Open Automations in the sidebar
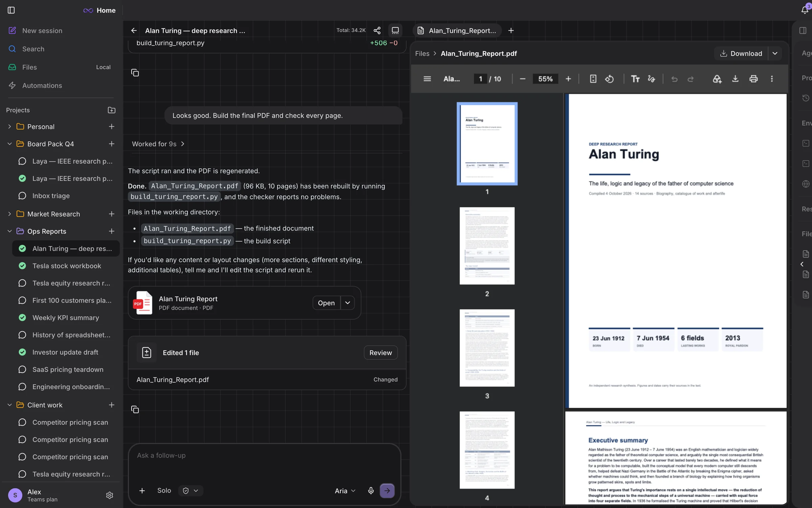The height and width of the screenshot is (508, 812). [x=60, y=85]
